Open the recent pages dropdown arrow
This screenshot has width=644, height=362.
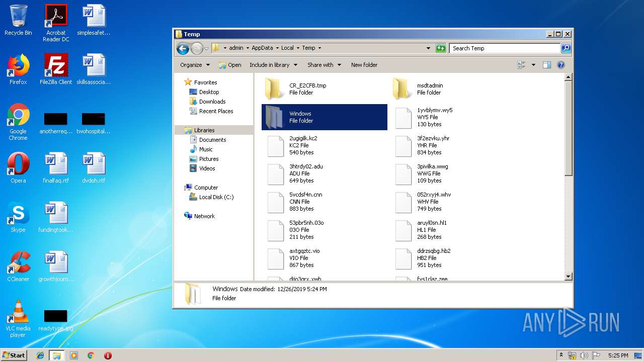pyautogui.click(x=206, y=49)
